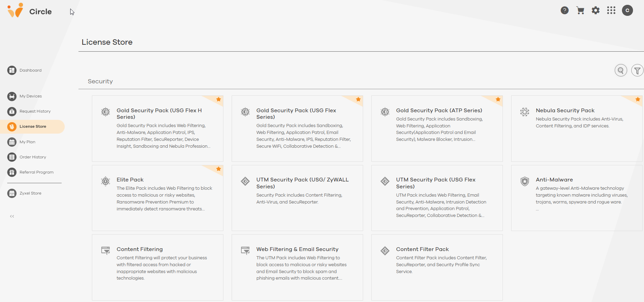Open My Devices page
This screenshot has width=644, height=302.
pos(30,96)
